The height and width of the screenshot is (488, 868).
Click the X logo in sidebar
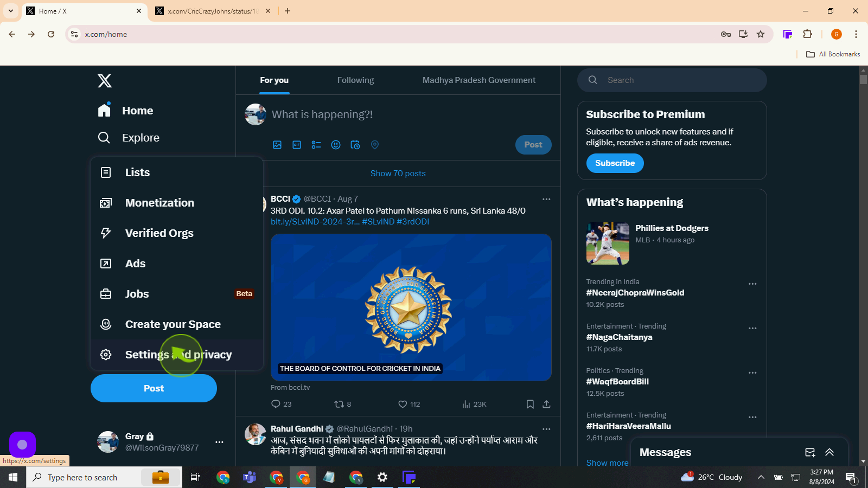click(105, 81)
